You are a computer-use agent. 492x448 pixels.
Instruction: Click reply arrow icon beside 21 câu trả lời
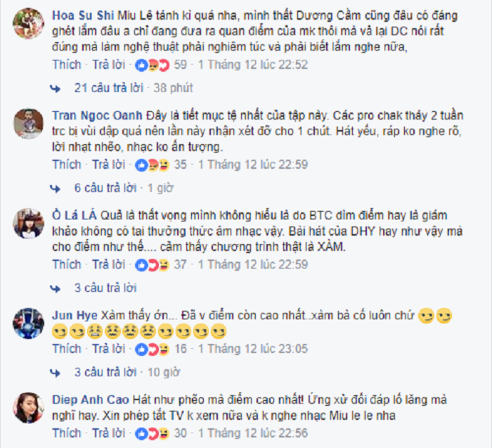(x=56, y=89)
